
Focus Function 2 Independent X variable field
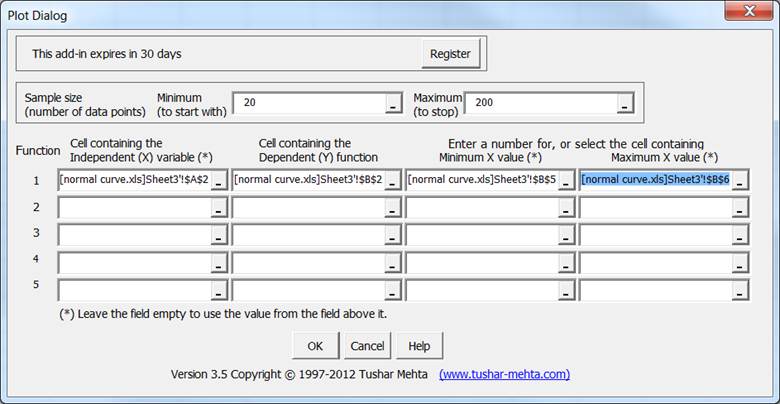[x=133, y=208]
